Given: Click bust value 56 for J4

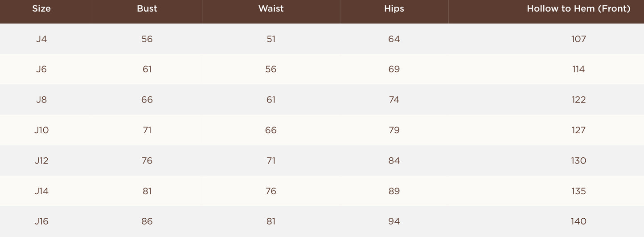Looking at the screenshot, I should coord(147,39).
